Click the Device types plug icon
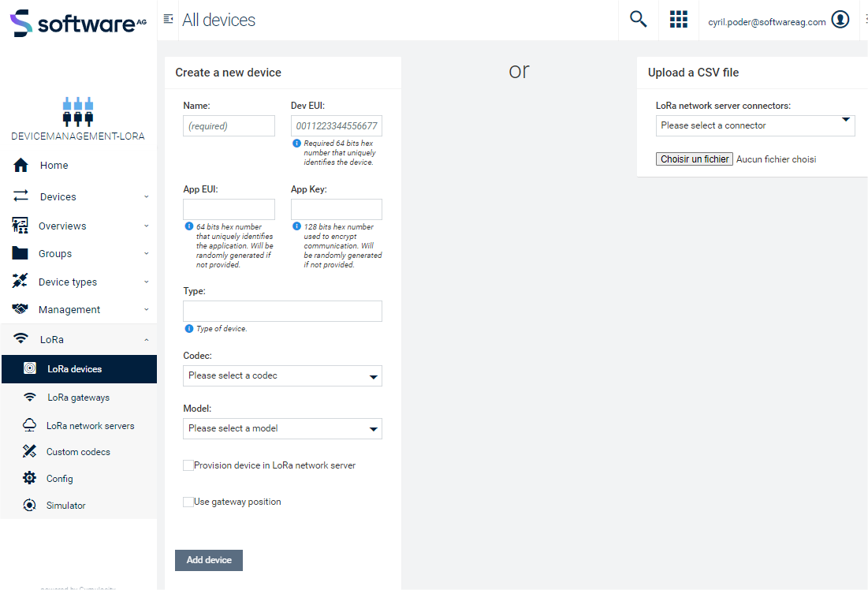 (20, 281)
